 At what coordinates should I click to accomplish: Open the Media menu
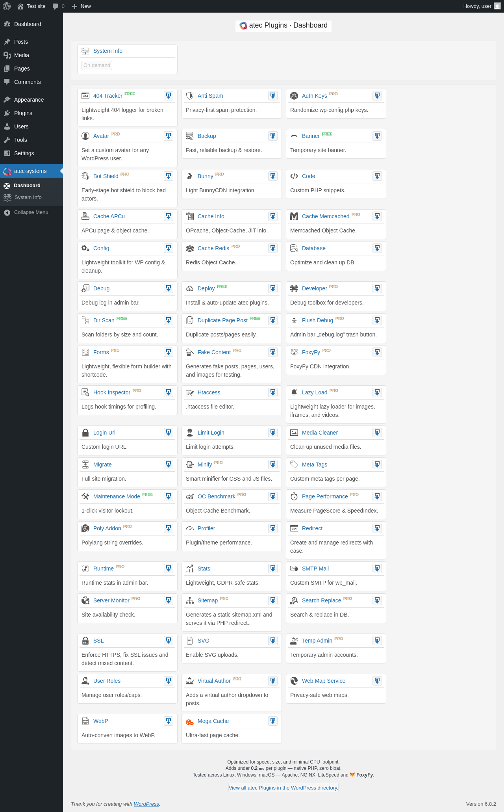point(31,55)
